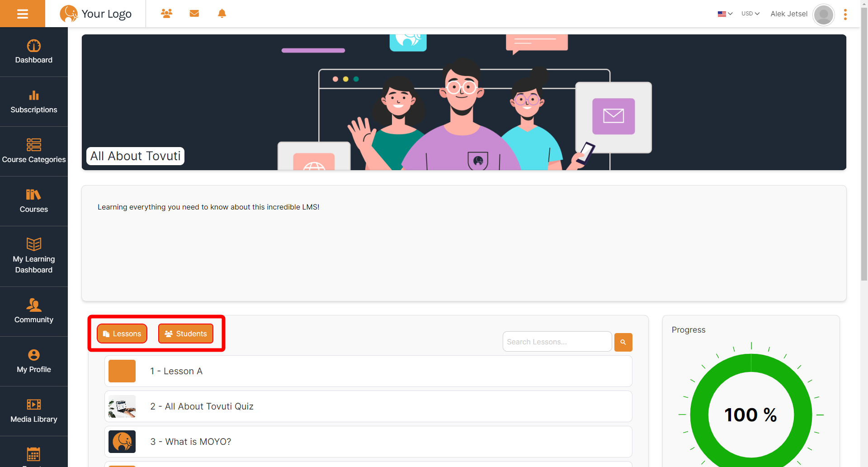Open the messages envelope icon

pos(194,14)
